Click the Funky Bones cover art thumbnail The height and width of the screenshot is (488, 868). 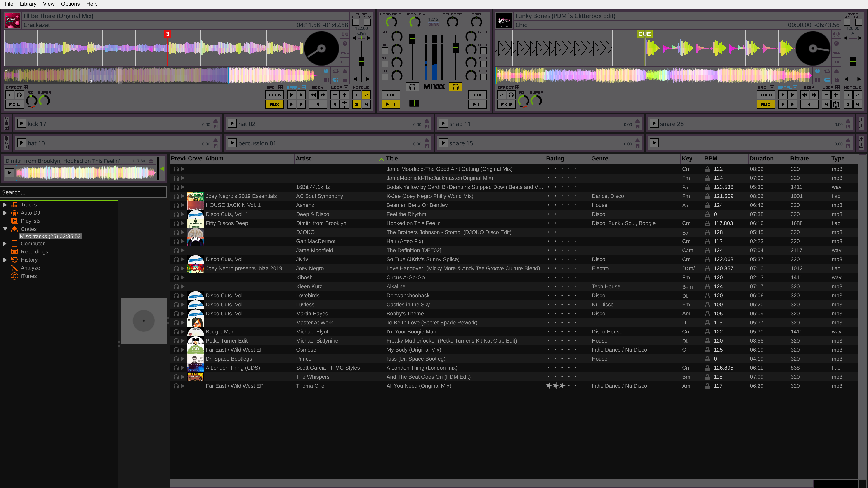point(504,20)
